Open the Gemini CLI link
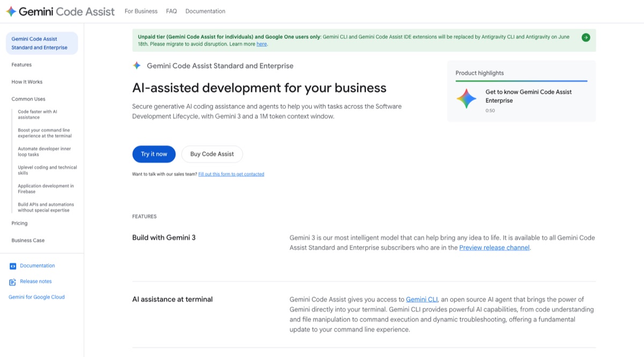 coord(422,299)
